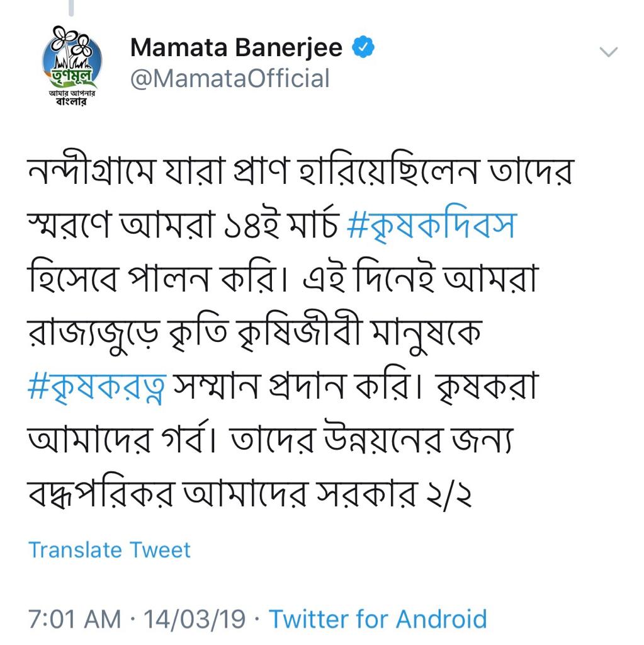Open the Twitter for Android source link

[378, 619]
